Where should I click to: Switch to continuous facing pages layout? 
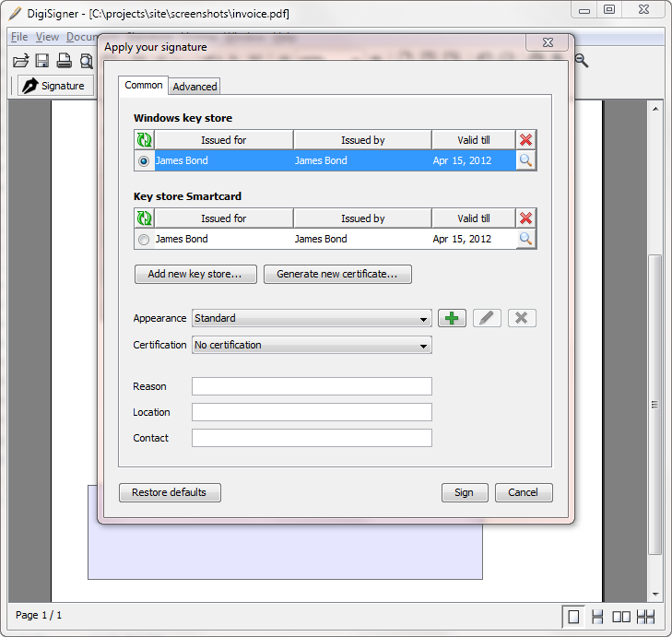pyautogui.click(x=645, y=617)
